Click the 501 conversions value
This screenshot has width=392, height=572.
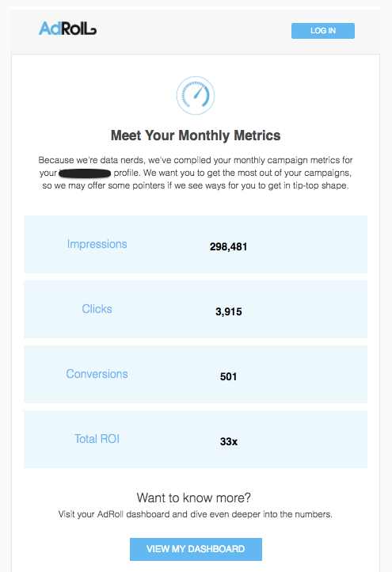point(229,377)
